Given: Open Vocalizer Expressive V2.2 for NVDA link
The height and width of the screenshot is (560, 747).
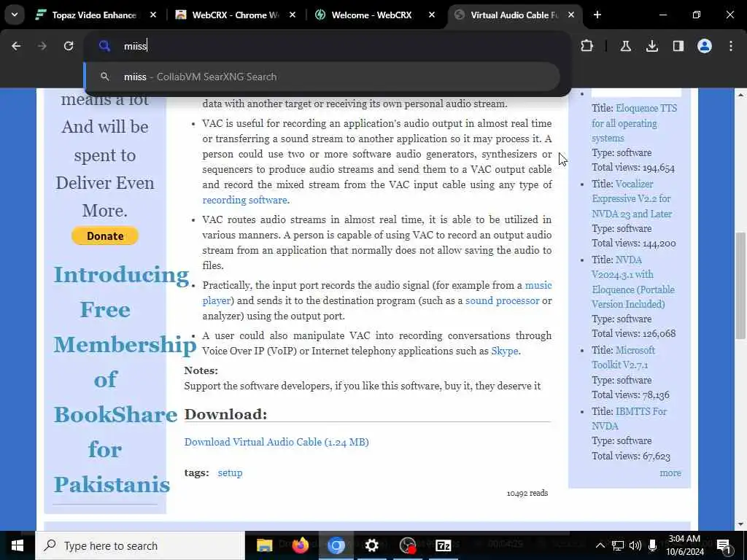Looking at the screenshot, I should 632,198.
